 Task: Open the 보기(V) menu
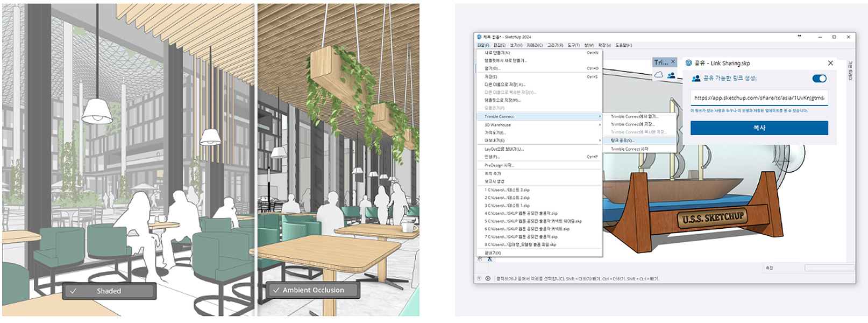pos(516,45)
